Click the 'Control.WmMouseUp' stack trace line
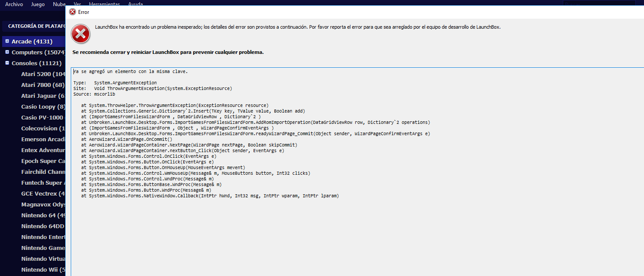 coord(196,173)
